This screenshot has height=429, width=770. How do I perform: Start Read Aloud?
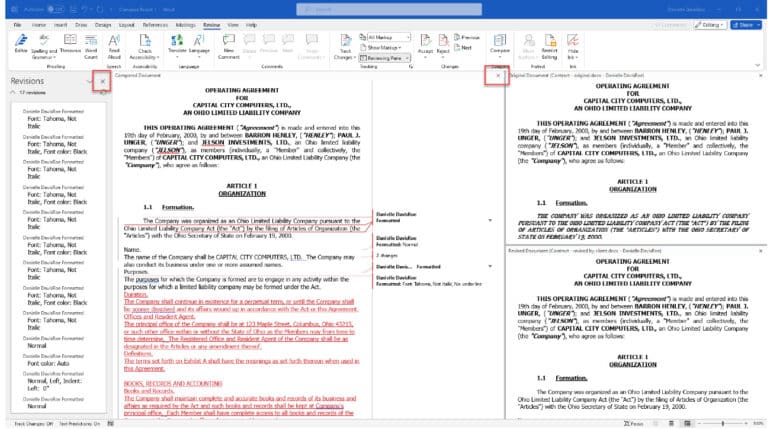pyautogui.click(x=114, y=46)
